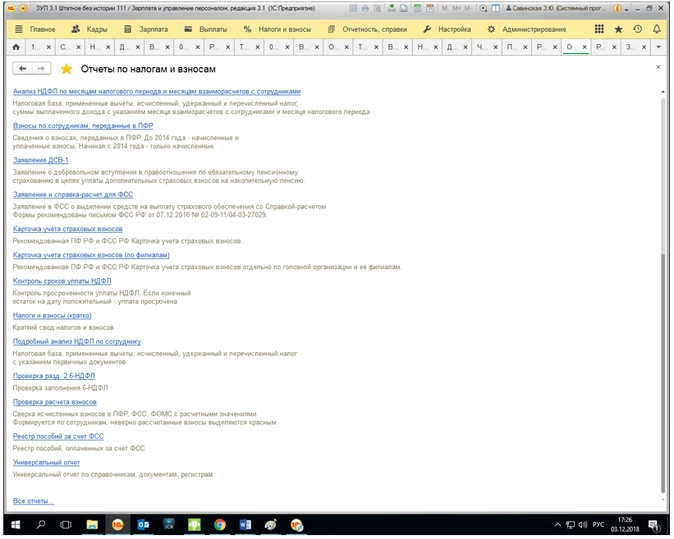The height and width of the screenshot is (539, 674).
Task: Open Контроль сроков уплаты НДФЛ link
Action: pyautogui.click(x=62, y=281)
